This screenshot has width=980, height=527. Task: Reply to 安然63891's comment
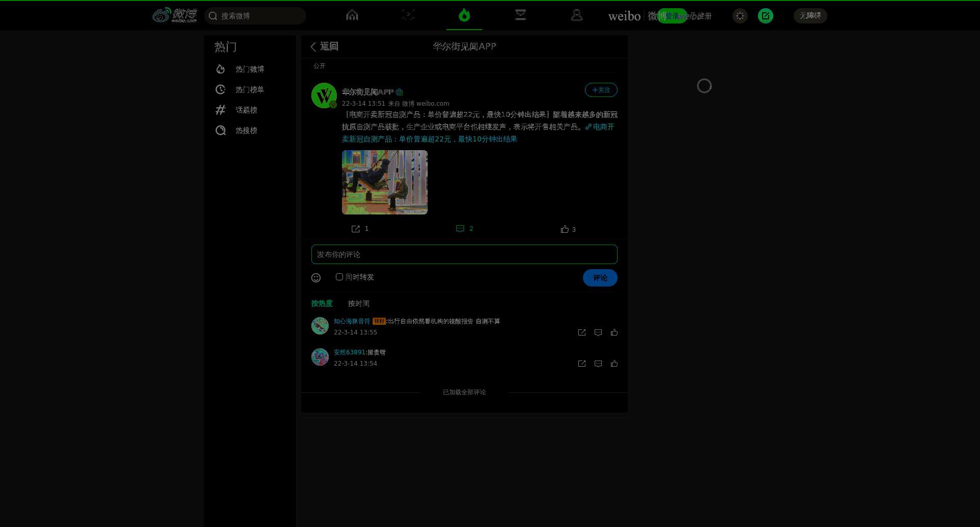[x=598, y=364]
